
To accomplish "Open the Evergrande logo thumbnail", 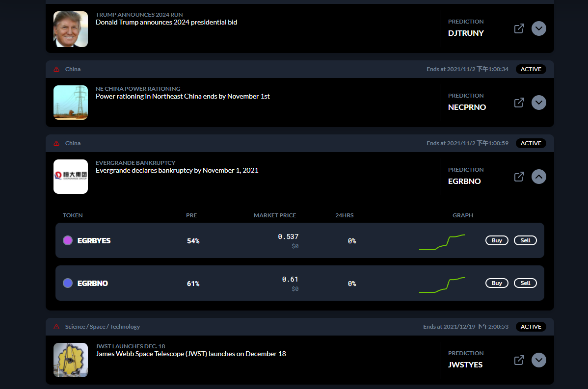I will point(71,177).
